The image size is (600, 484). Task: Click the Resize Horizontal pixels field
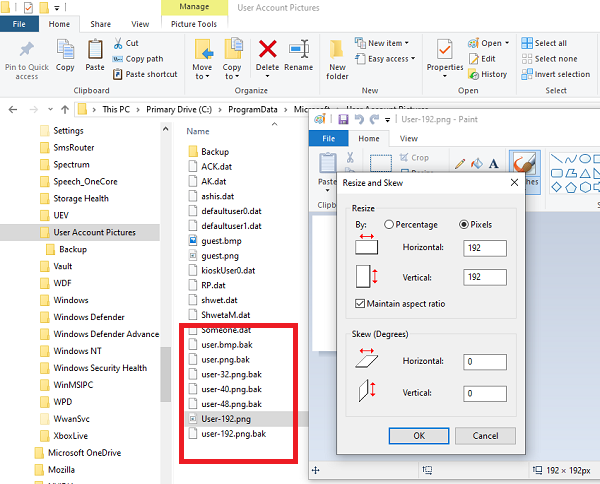tap(485, 248)
